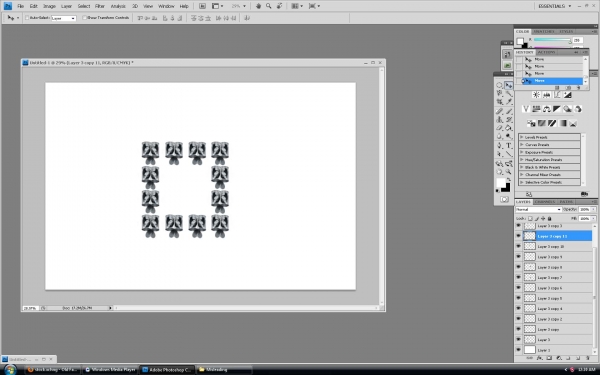Image resolution: width=600 pixels, height=375 pixels.
Task: Add a Brightness/Contrast adjustment
Action: pyautogui.click(x=536, y=95)
